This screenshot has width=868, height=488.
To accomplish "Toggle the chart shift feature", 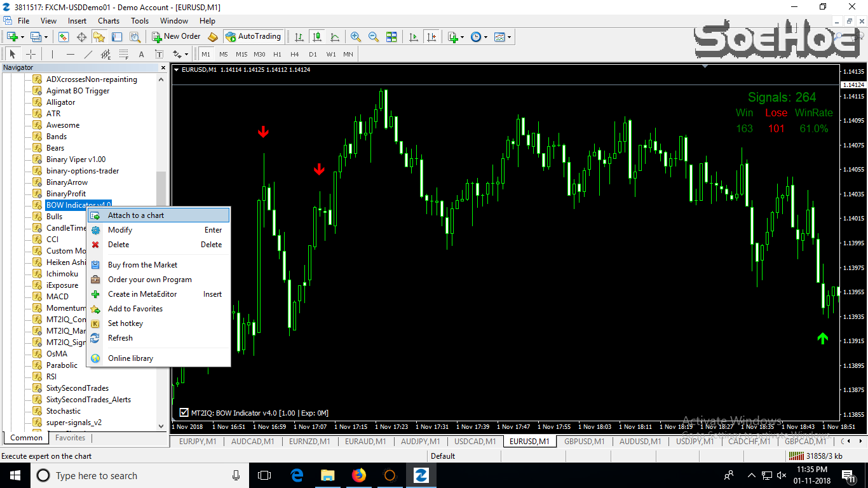I will (x=432, y=36).
